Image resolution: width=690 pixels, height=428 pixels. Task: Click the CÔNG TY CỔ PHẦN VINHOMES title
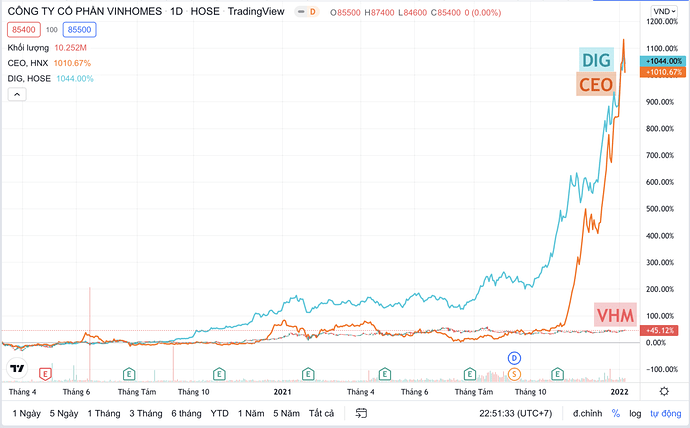click(x=85, y=11)
